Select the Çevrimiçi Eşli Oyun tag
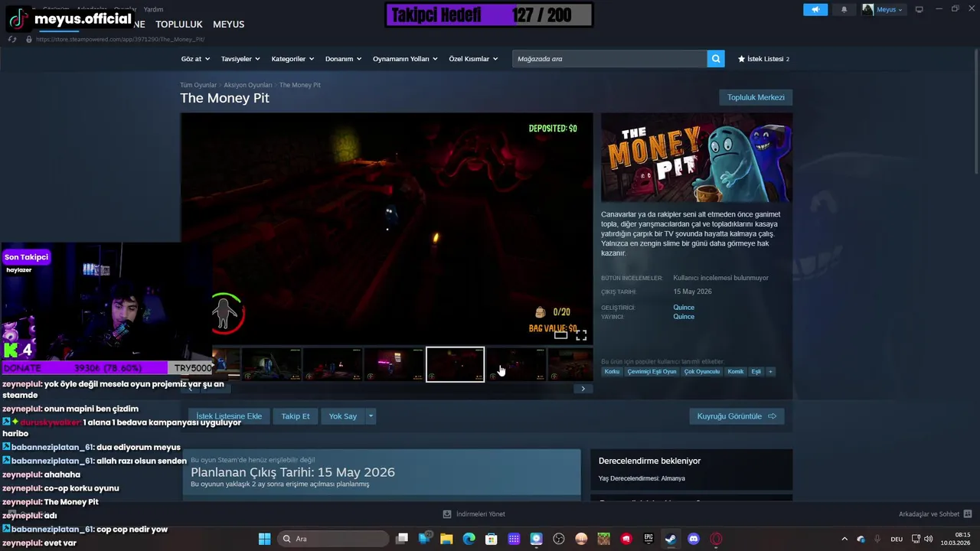Viewport: 980px width, 551px height. (x=652, y=372)
